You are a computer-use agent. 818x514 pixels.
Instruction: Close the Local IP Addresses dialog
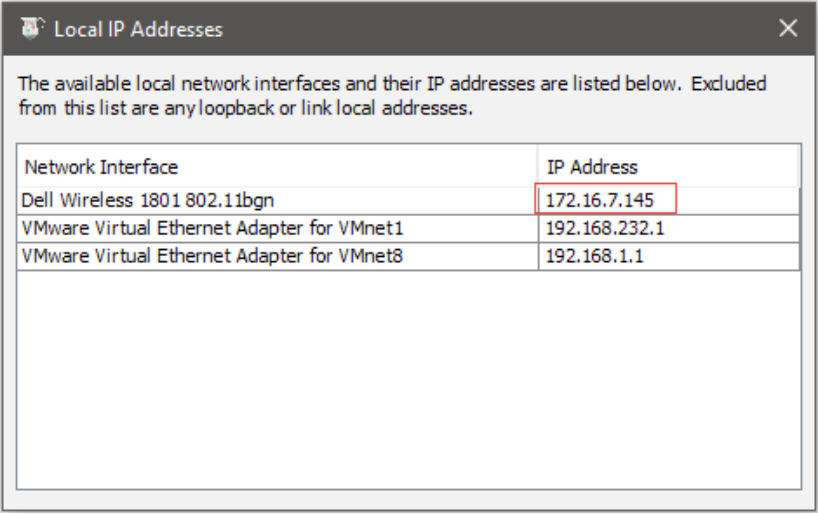(x=788, y=28)
